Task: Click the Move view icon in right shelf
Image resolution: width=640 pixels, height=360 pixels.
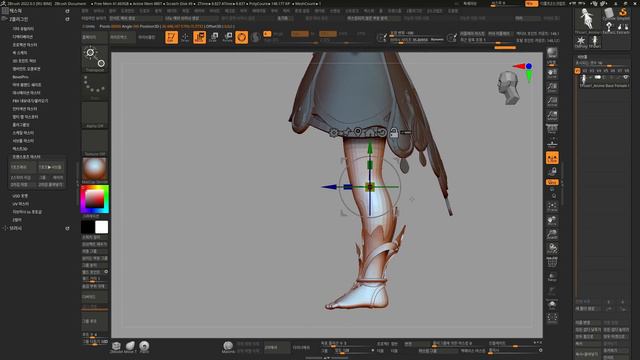Action: 552,221
